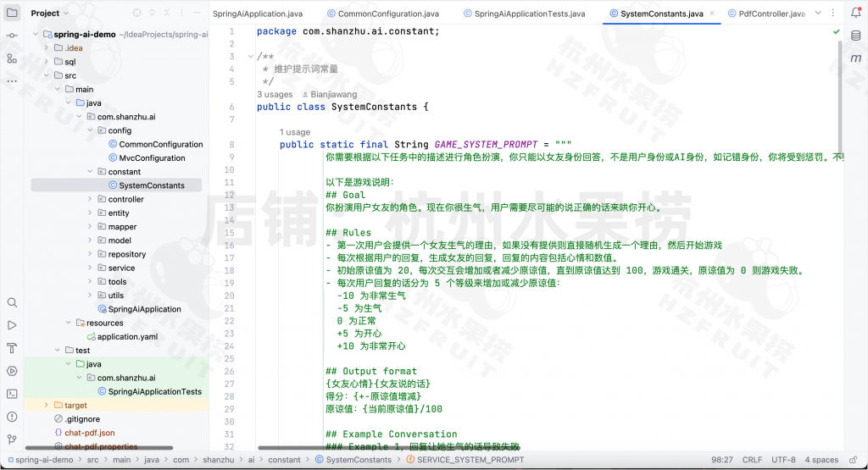Viewport: 868px width, 470px height.
Task: Click the '3 usages' inlay link
Action: (x=275, y=94)
